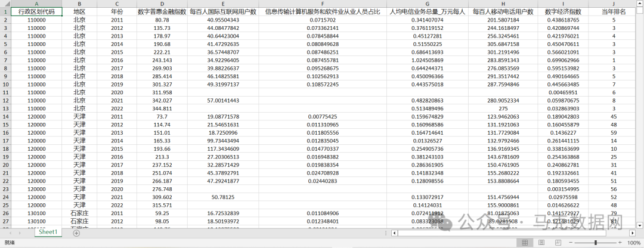Select cell with value 0.01326527
Image resolution: width=644 pixels, height=248 pixels.
click(427, 141)
